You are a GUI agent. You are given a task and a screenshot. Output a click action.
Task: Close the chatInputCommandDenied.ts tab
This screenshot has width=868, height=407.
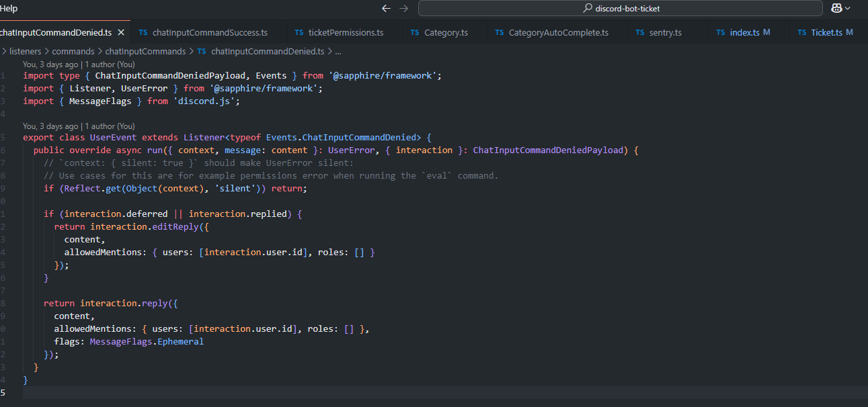pyautogui.click(x=121, y=32)
